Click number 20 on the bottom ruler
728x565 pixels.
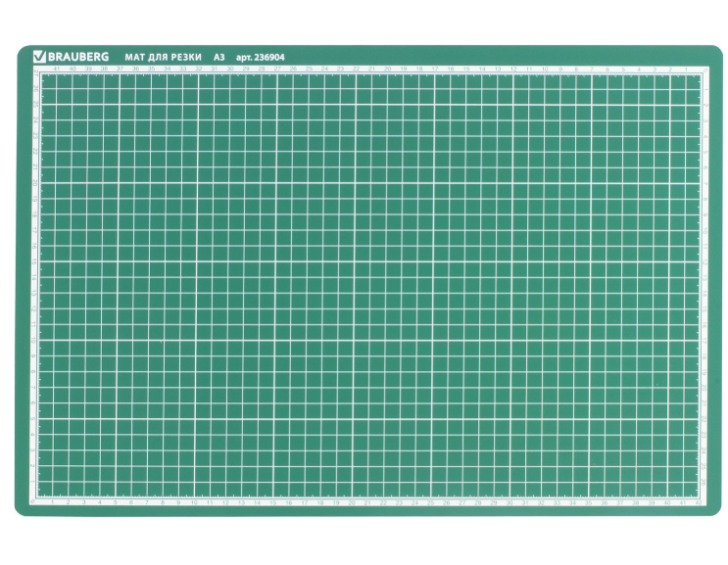coord(352,502)
